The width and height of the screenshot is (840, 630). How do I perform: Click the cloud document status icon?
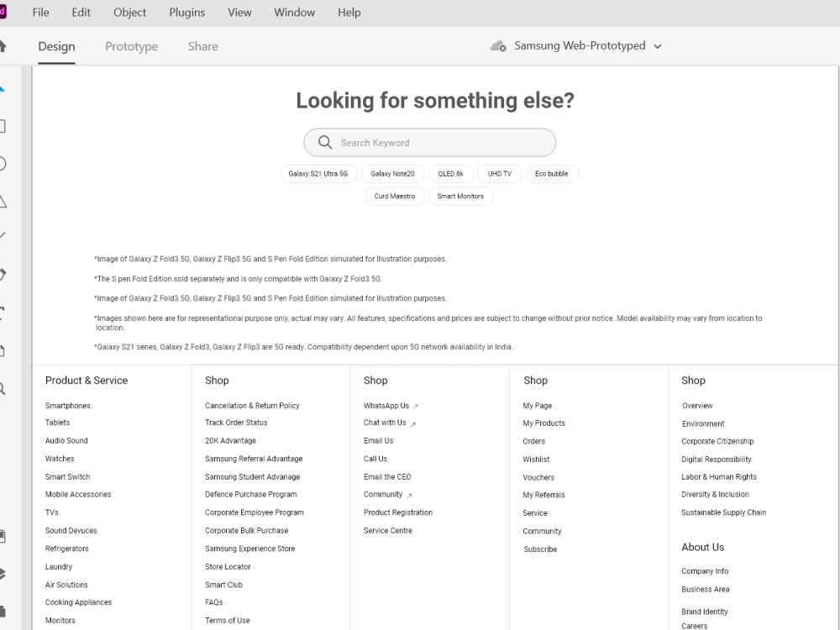point(498,46)
